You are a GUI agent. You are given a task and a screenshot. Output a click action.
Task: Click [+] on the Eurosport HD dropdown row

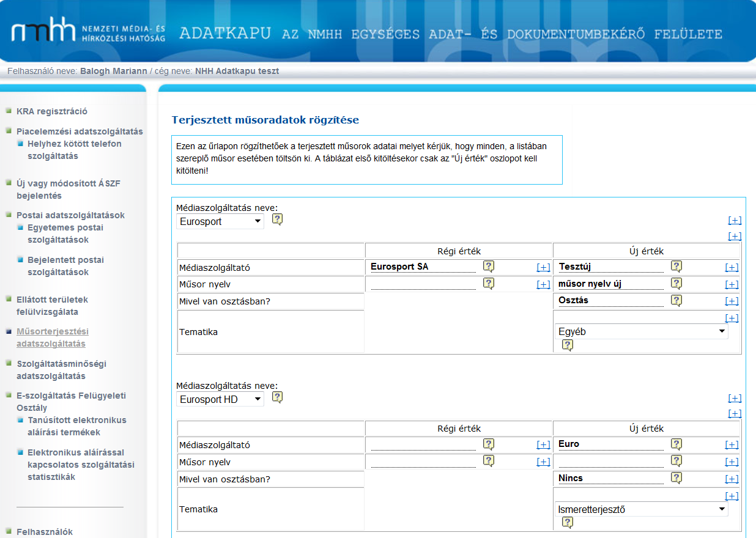pos(735,399)
